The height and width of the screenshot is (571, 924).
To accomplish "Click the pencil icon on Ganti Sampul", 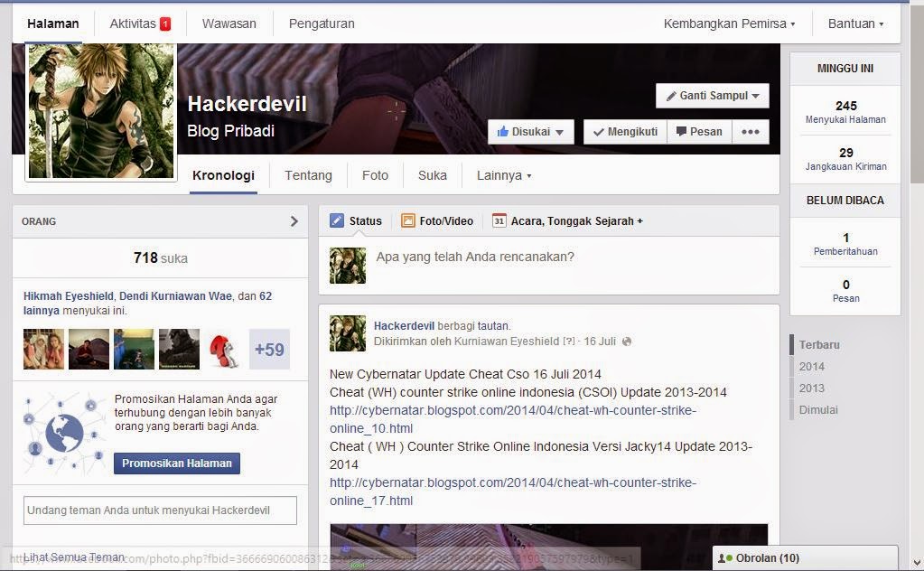I will click(671, 96).
